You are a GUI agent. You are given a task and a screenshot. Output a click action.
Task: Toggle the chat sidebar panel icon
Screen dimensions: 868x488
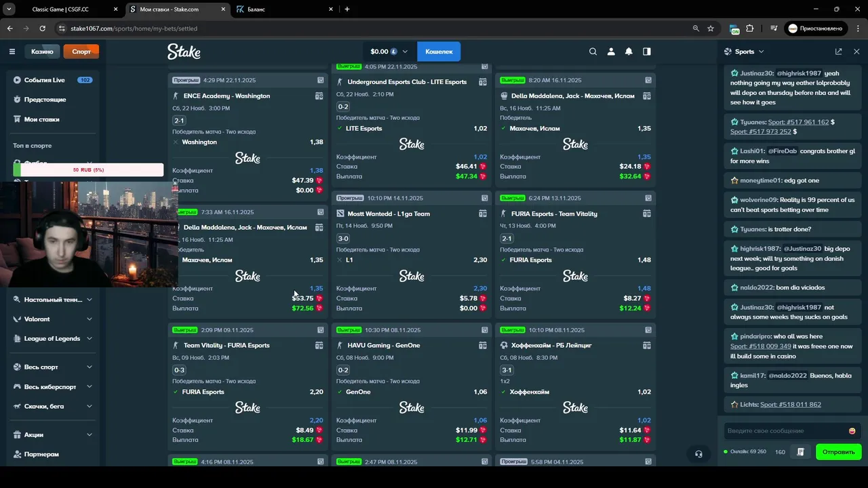(647, 52)
